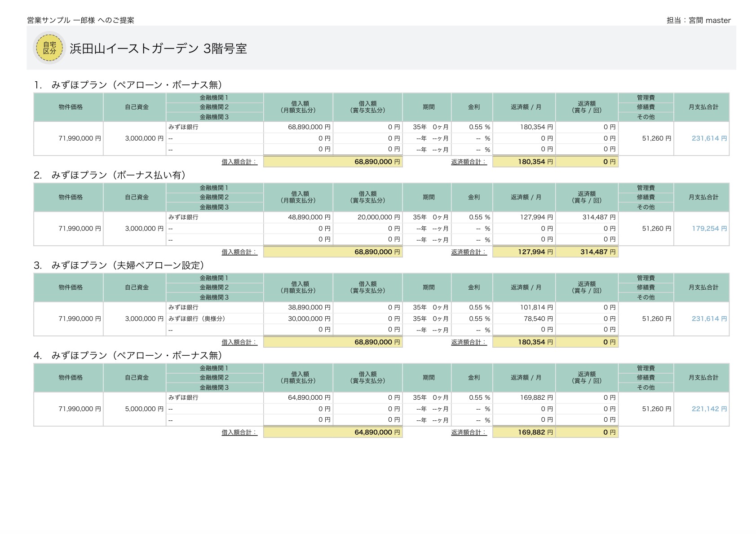
Task: Click plan 1's 231,614 円 monthly total
Action: point(709,138)
